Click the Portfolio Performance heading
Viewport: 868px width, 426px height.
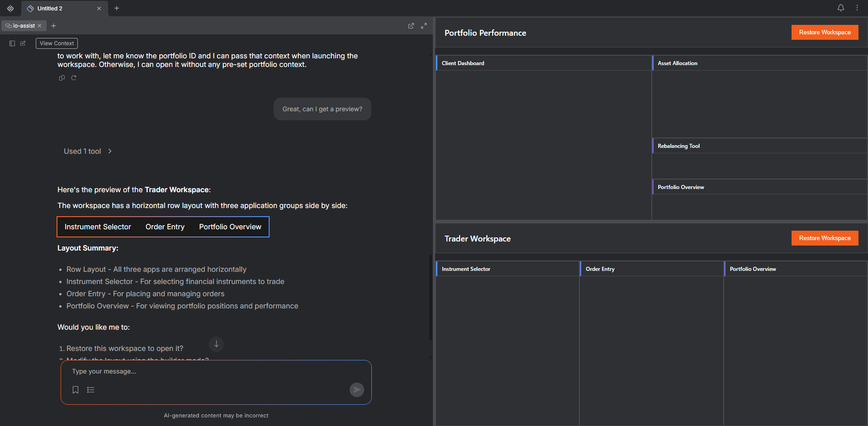point(485,33)
